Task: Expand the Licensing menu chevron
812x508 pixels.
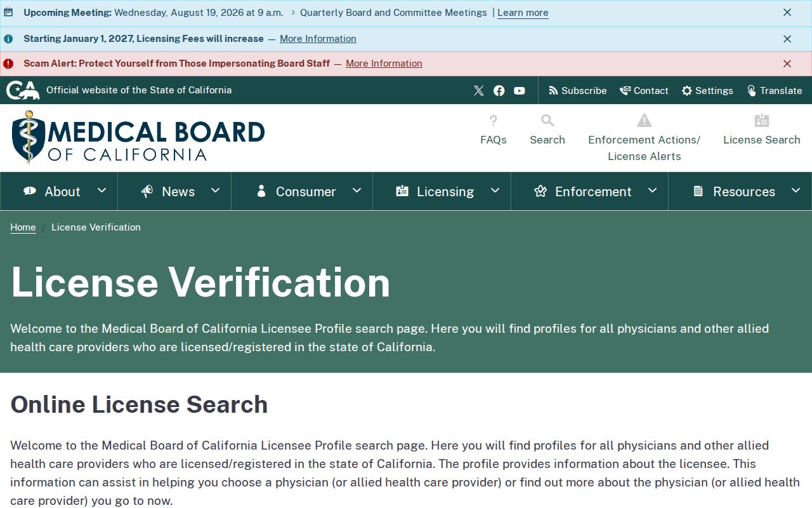Action: [x=495, y=190]
